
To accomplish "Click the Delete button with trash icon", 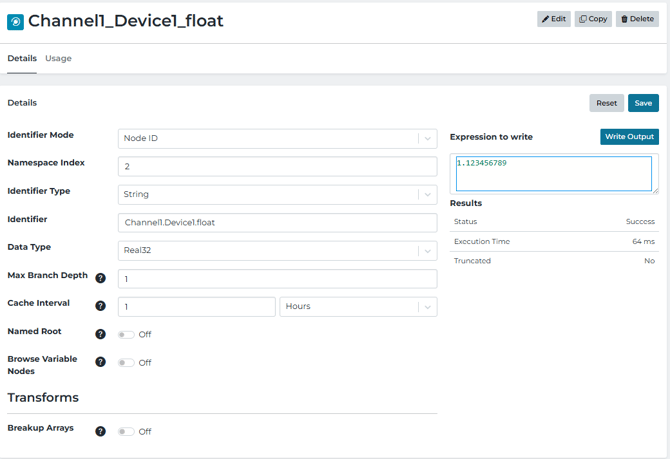I will 637,19.
